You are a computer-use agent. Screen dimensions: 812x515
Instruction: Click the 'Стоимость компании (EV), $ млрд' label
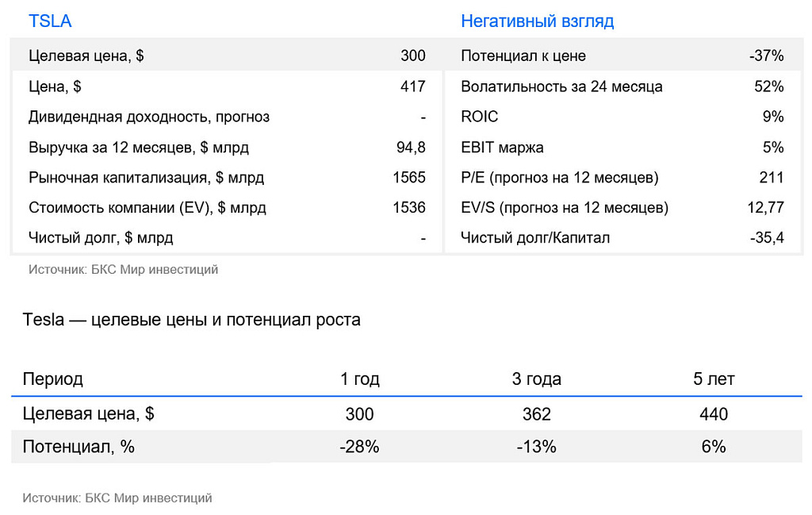pyautogui.click(x=147, y=209)
